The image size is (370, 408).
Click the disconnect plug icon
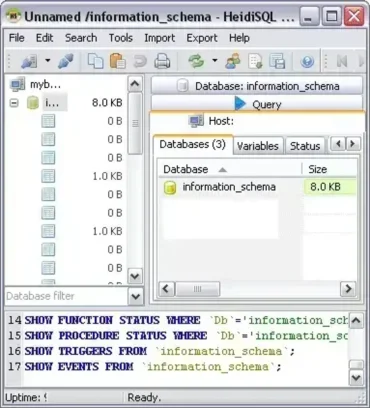tap(66, 61)
